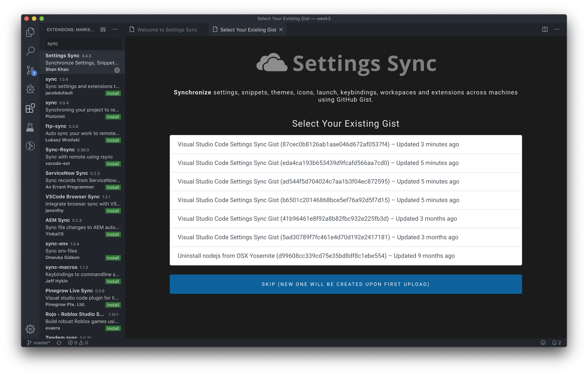The height and width of the screenshot is (375, 588).
Task: Click the Extensions activity bar icon
Action: click(30, 108)
